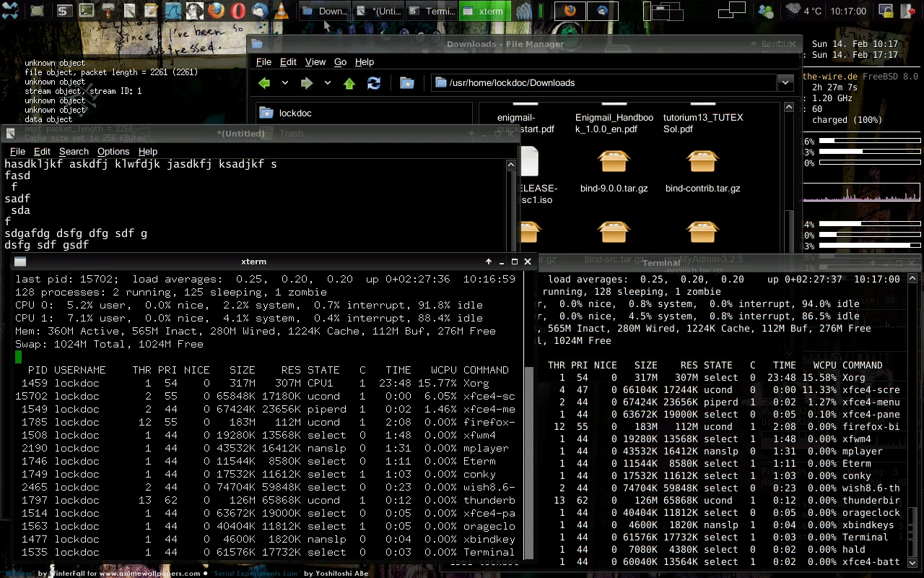This screenshot has height=578, width=924.
Task: Click the logout door icon
Action: tap(908, 11)
